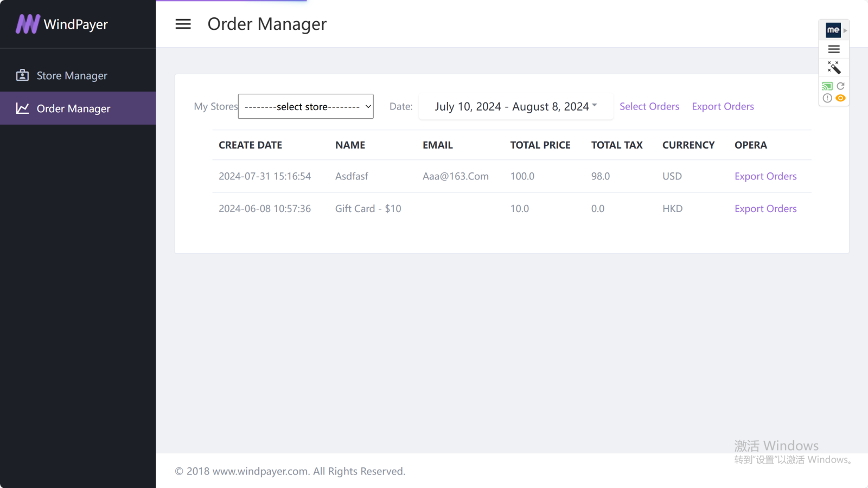
Task: Export Orders for the Gift Card - $10 row
Action: click(765, 209)
